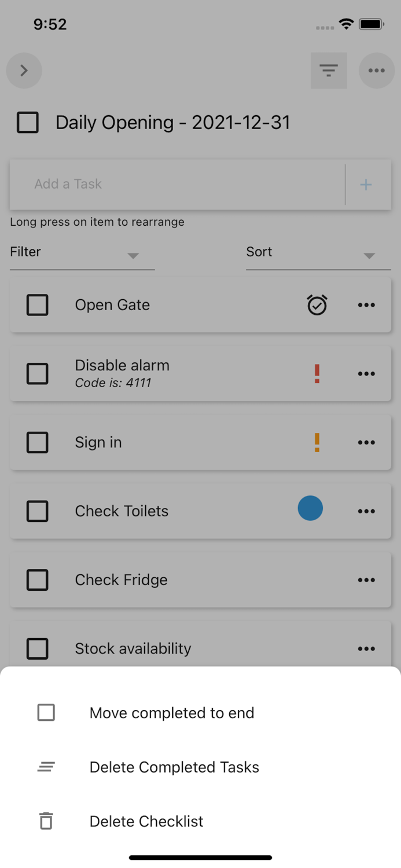Open the Filter dropdown
401x868 pixels.
pos(81,252)
